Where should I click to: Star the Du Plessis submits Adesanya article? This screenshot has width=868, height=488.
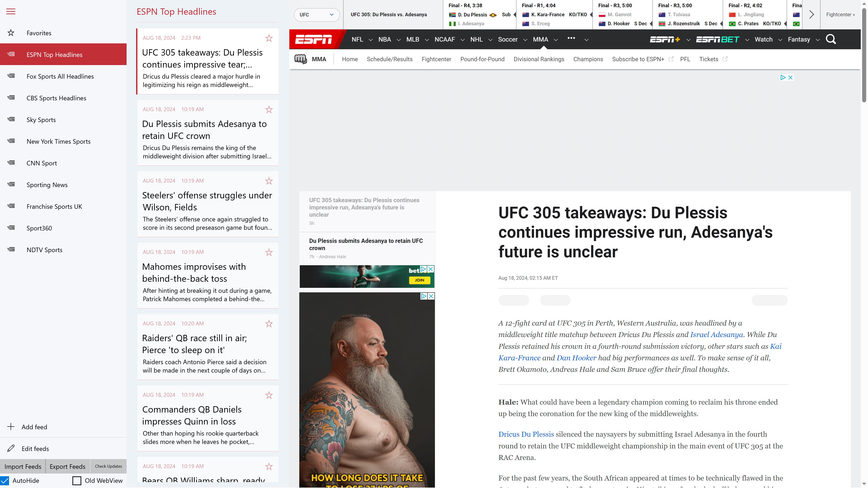point(269,109)
